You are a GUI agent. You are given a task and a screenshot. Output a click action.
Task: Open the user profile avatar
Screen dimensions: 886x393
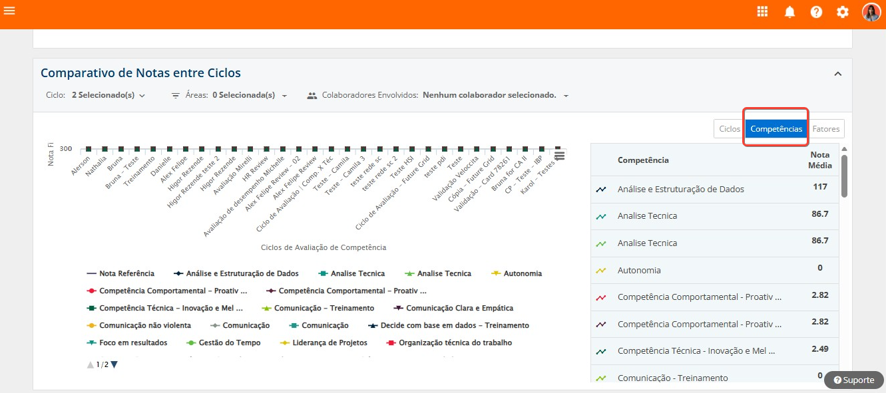click(871, 12)
